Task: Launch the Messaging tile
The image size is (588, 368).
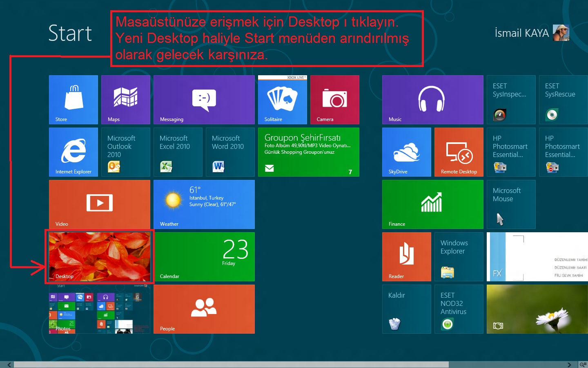Action: point(204,100)
